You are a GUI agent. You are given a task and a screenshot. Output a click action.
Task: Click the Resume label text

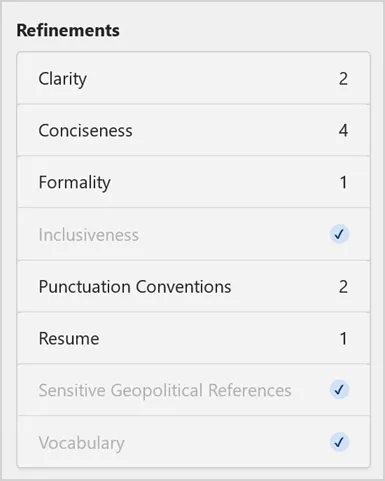pos(69,339)
